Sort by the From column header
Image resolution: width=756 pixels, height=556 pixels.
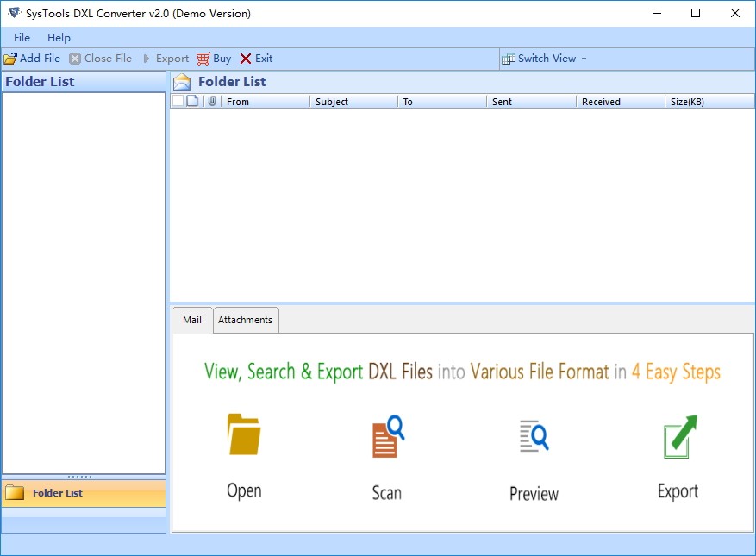pos(265,101)
